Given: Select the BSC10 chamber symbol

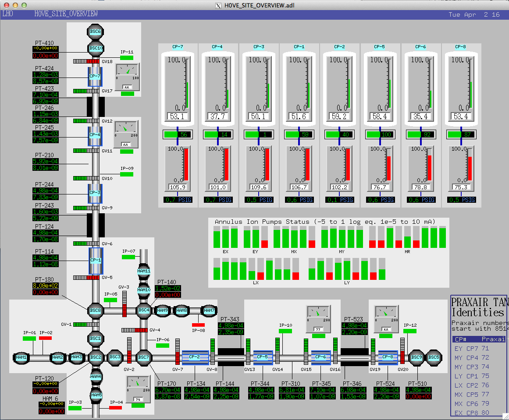Looking at the screenshot, I should (96, 48).
